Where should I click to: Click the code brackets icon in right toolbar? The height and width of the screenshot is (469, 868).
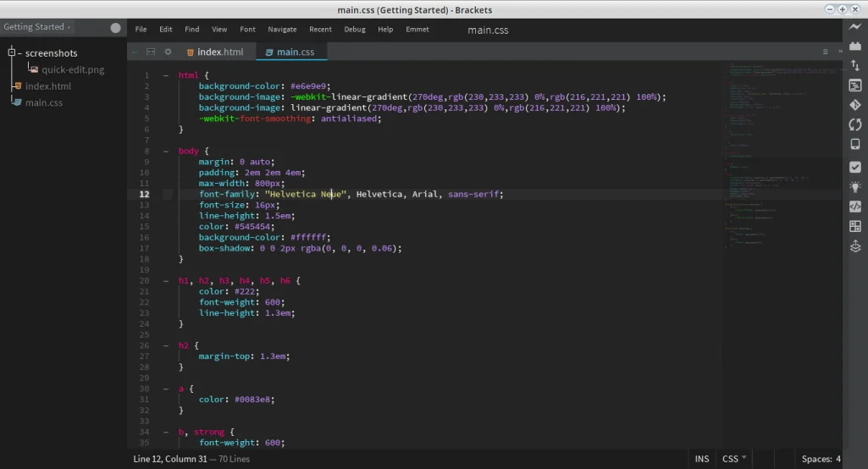pos(855,207)
